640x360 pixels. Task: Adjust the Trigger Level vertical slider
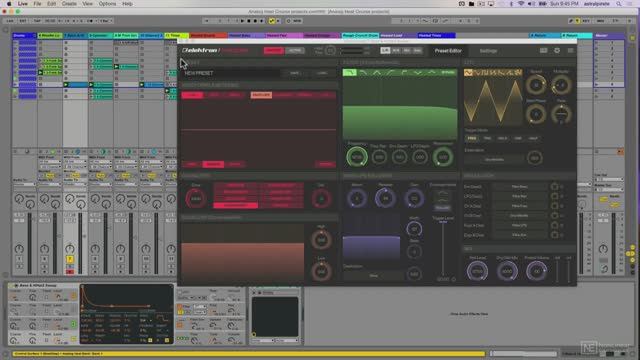pyautogui.click(x=443, y=249)
